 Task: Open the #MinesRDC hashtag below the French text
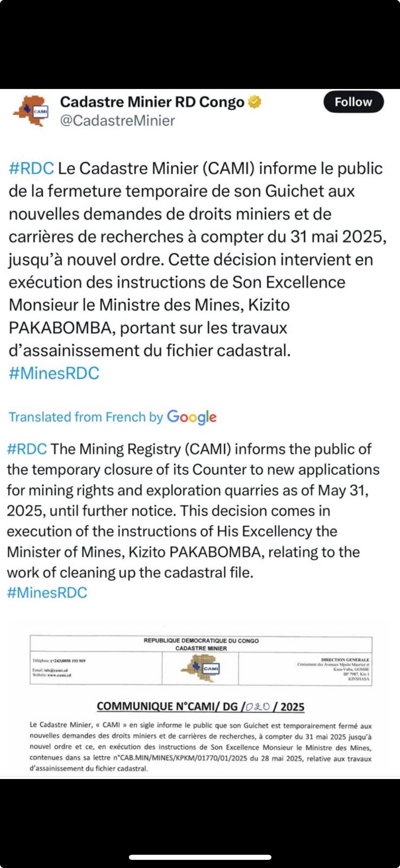tap(54, 373)
